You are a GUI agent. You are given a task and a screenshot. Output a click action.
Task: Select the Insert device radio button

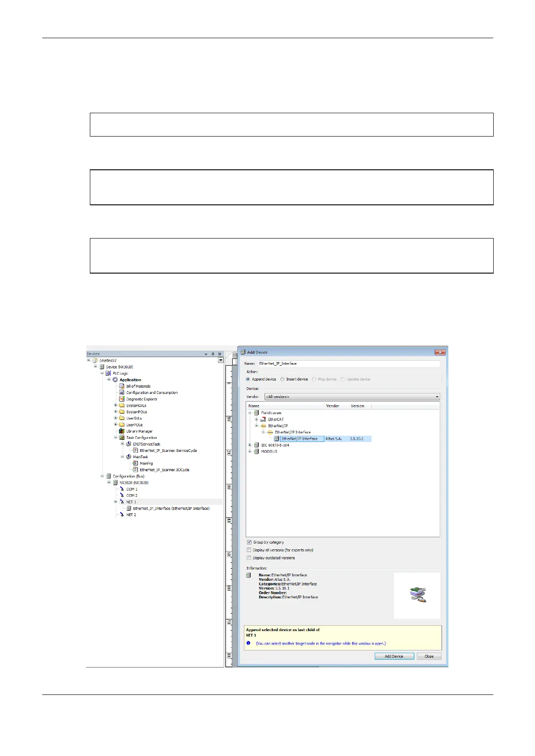(x=283, y=379)
